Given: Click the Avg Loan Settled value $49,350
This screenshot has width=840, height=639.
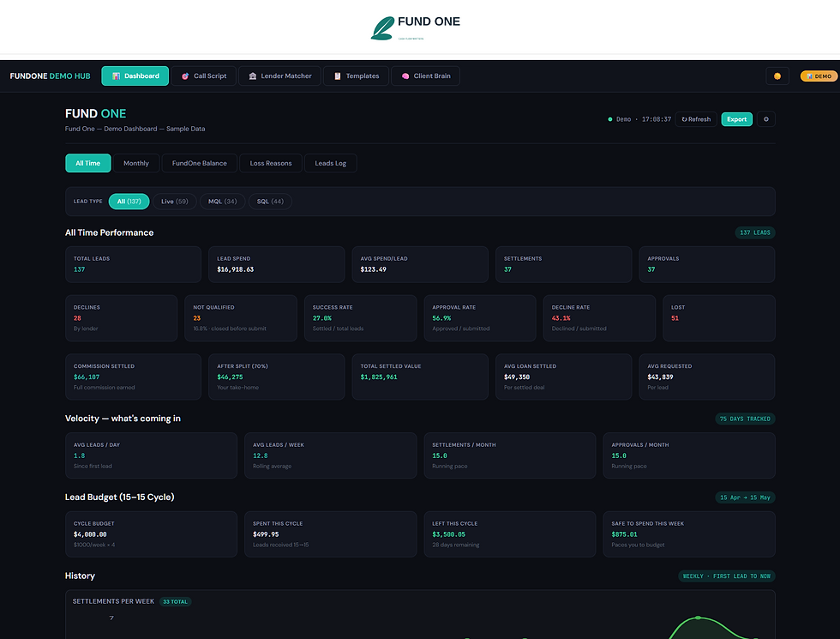Looking at the screenshot, I should coord(517,377).
